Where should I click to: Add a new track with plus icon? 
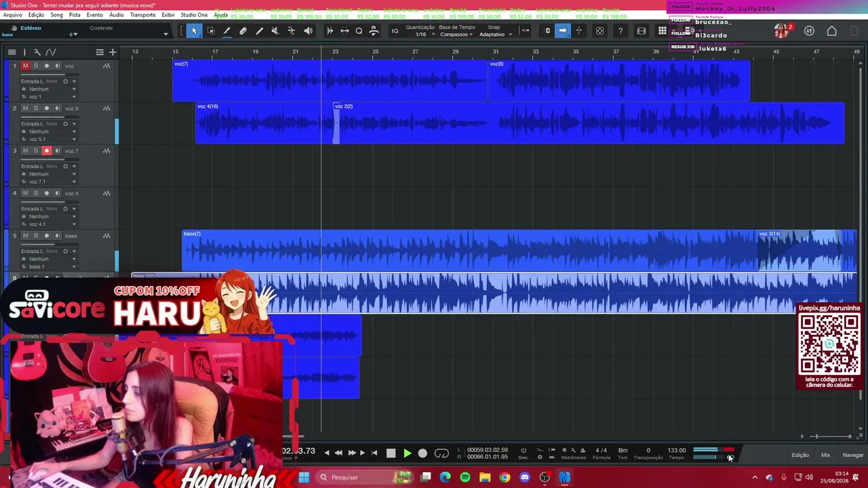(x=113, y=52)
